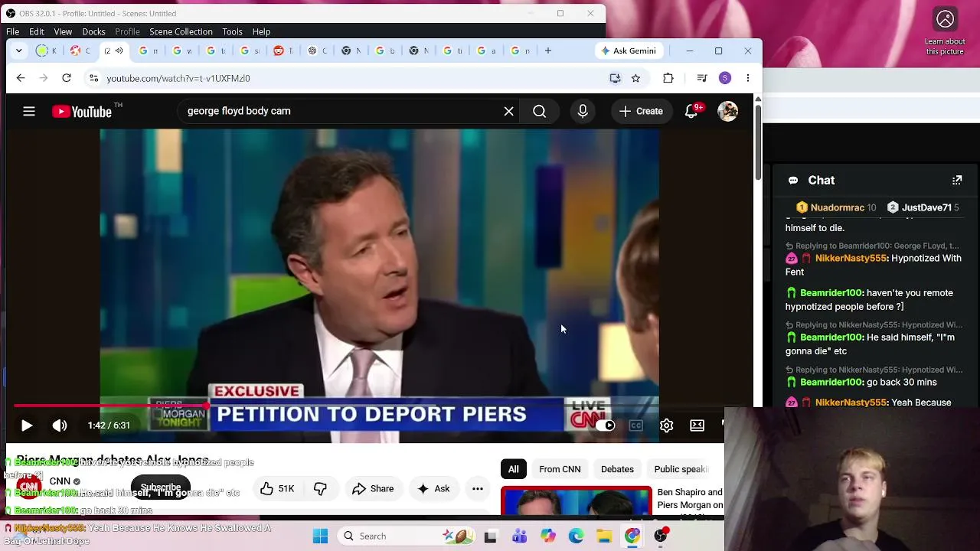Screen dimensions: 980x551
Task: Select the All filter chip
Action: click(x=514, y=469)
